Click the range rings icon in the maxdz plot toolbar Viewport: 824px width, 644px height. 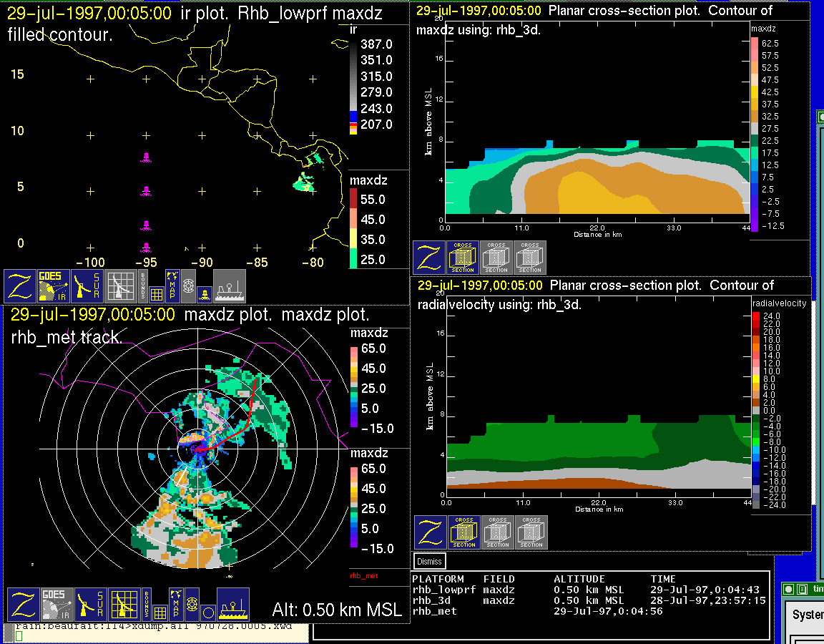click(x=191, y=605)
